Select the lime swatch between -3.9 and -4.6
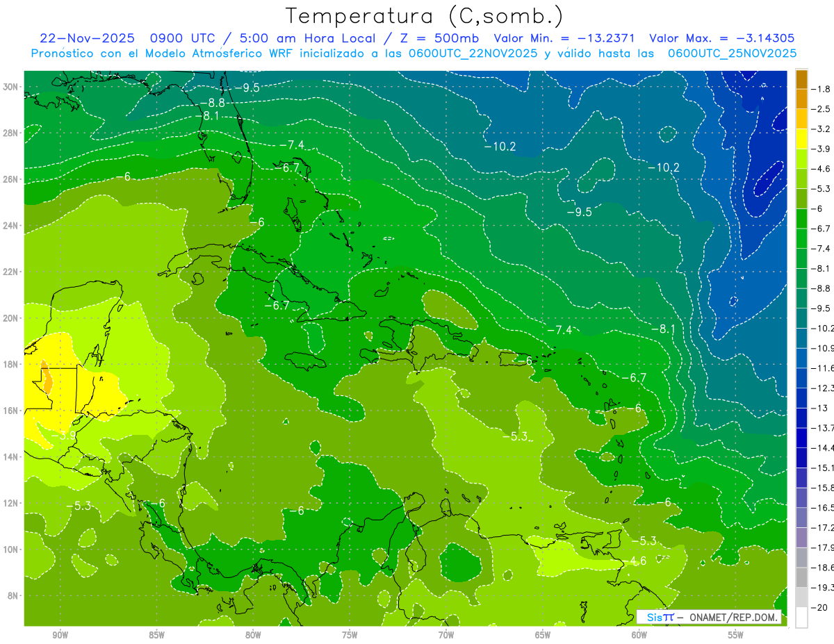 (801, 158)
